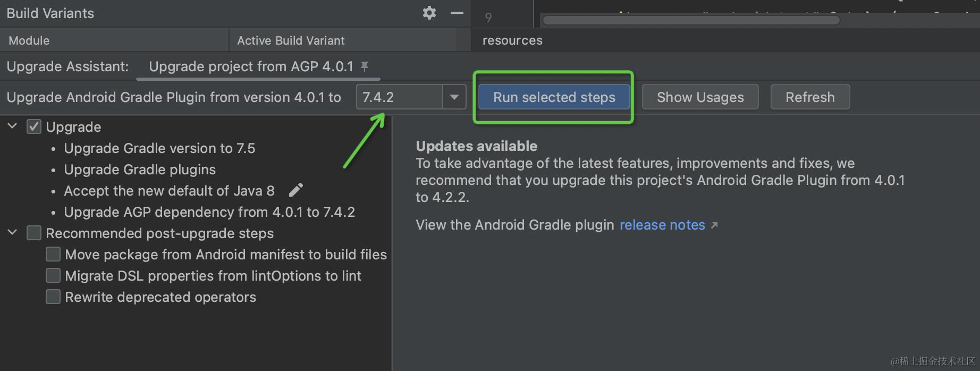
Task: Open the AGP version dropdown arrow
Action: click(454, 97)
